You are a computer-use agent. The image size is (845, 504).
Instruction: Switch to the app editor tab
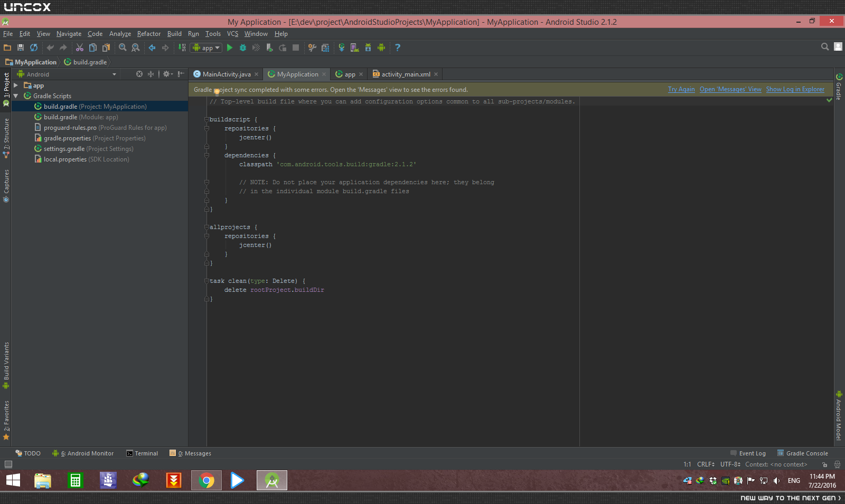click(349, 74)
